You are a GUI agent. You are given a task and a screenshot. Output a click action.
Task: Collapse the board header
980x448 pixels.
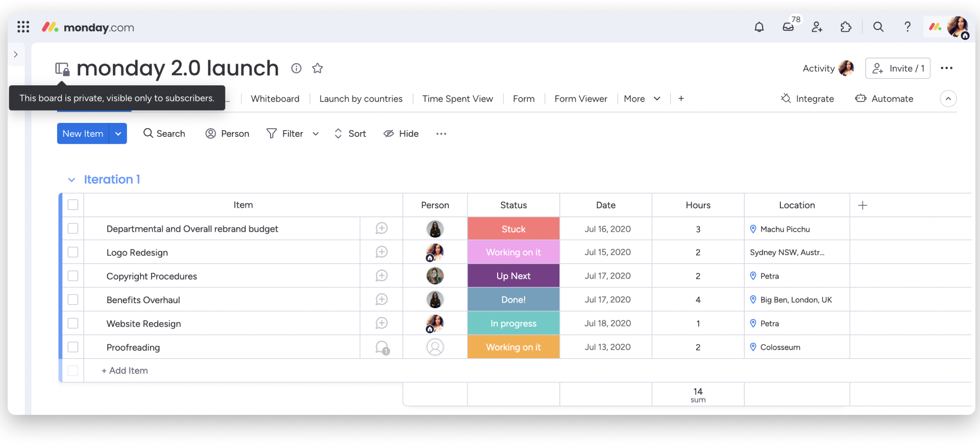coord(948,98)
